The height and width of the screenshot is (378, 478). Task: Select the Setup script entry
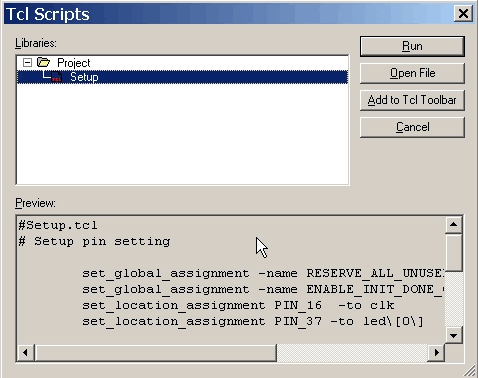[x=182, y=77]
